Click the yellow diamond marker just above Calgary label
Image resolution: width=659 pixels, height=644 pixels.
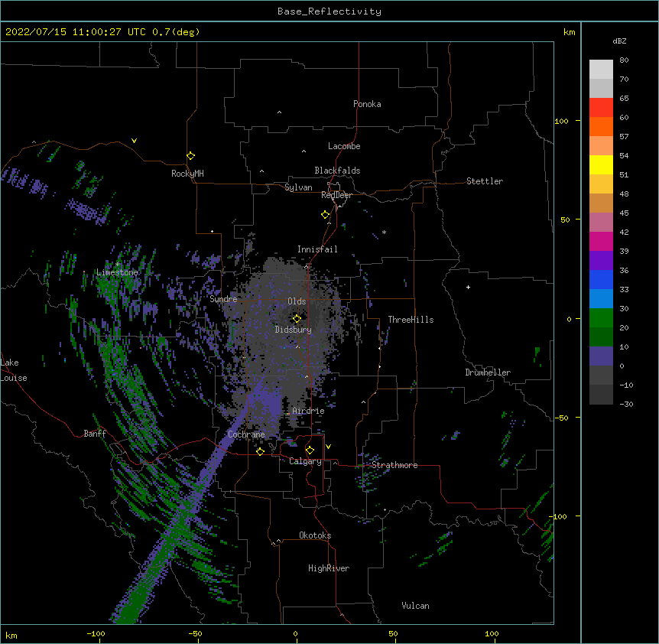[310, 450]
